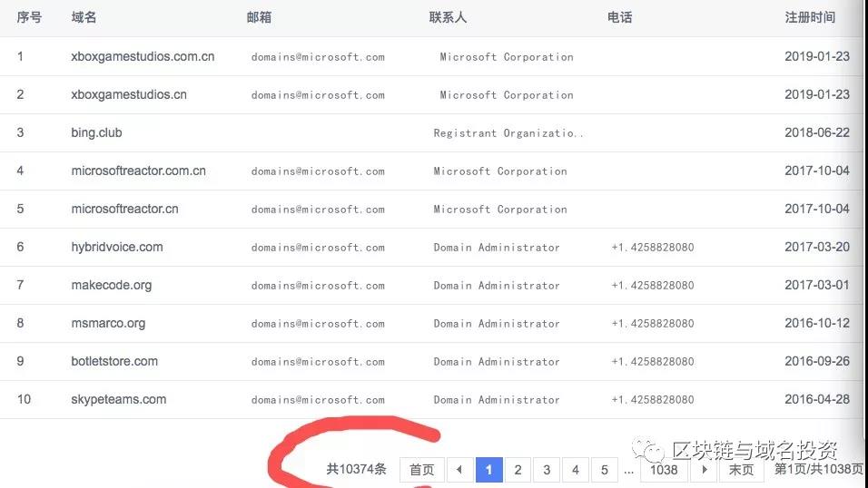This screenshot has width=868, height=488.
Task: Click date 2016-04-28 registration date
Action: (817, 399)
